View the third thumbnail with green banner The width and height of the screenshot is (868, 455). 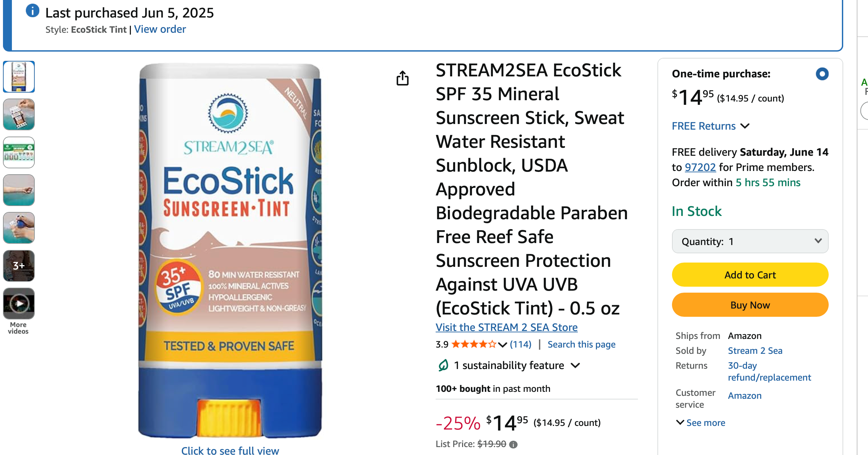coord(19,152)
